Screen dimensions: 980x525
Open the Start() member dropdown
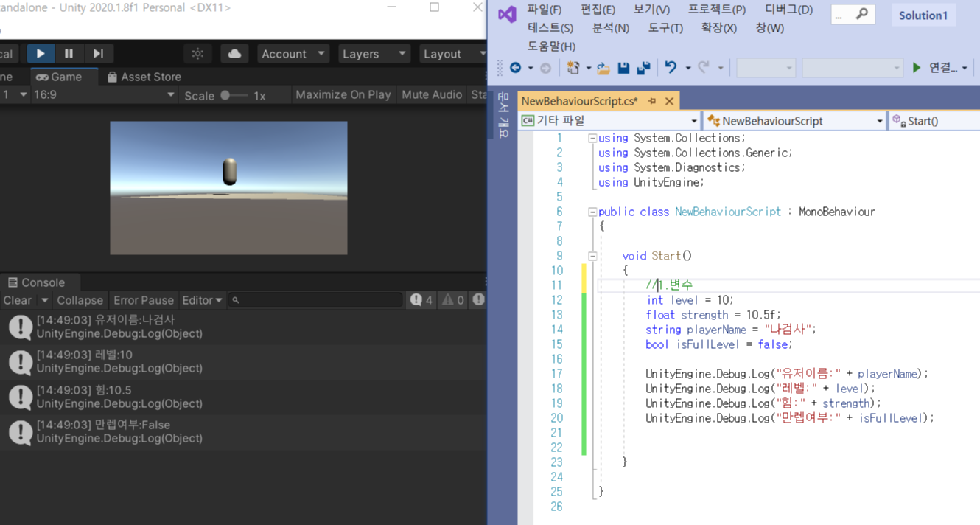tap(934, 120)
